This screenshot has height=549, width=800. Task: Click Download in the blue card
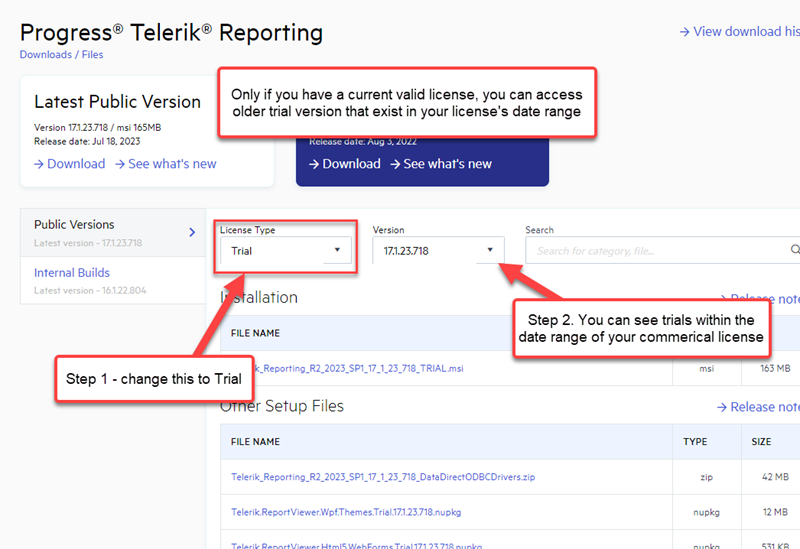coord(344,164)
